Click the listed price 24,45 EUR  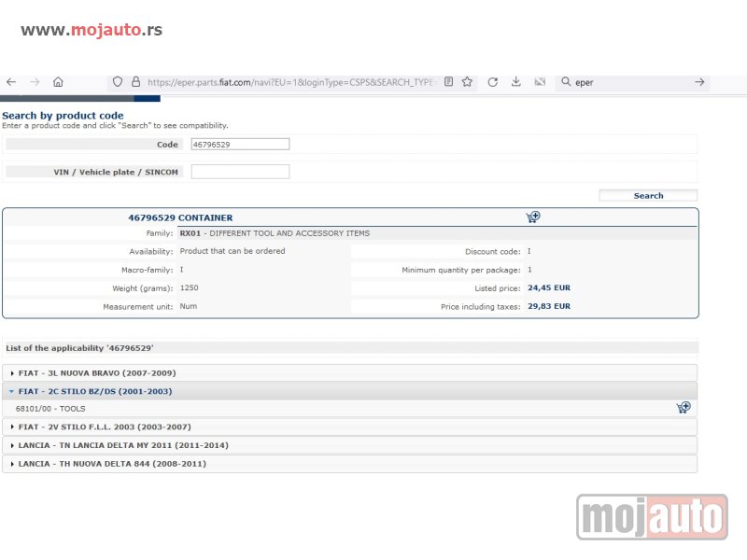pyautogui.click(x=549, y=287)
